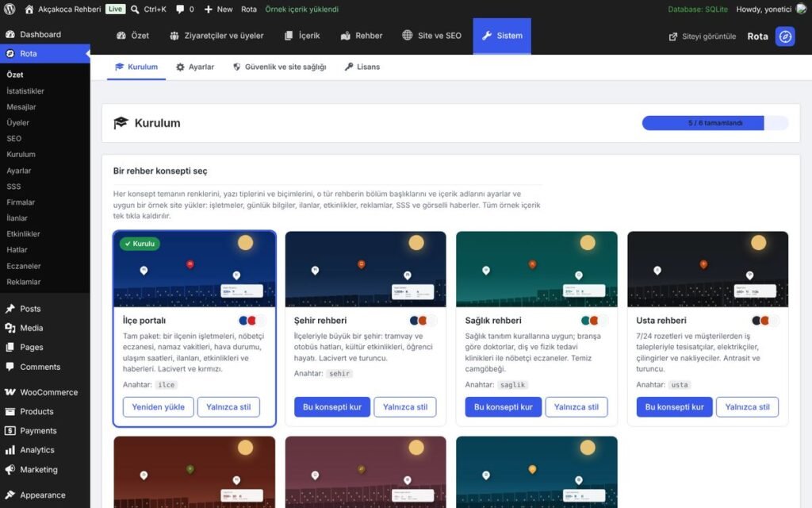Click Bu konsepti kur for Usta rehberi
812x508 pixels.
pos(674,407)
